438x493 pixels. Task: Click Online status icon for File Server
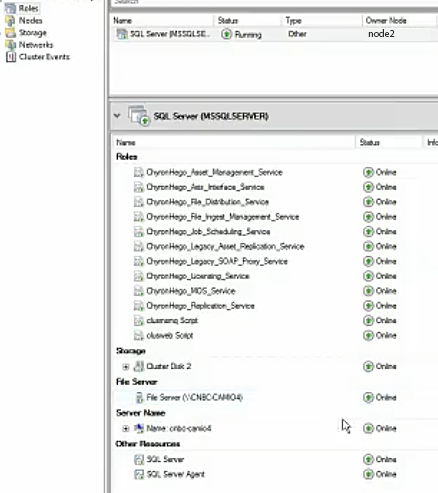click(x=368, y=397)
